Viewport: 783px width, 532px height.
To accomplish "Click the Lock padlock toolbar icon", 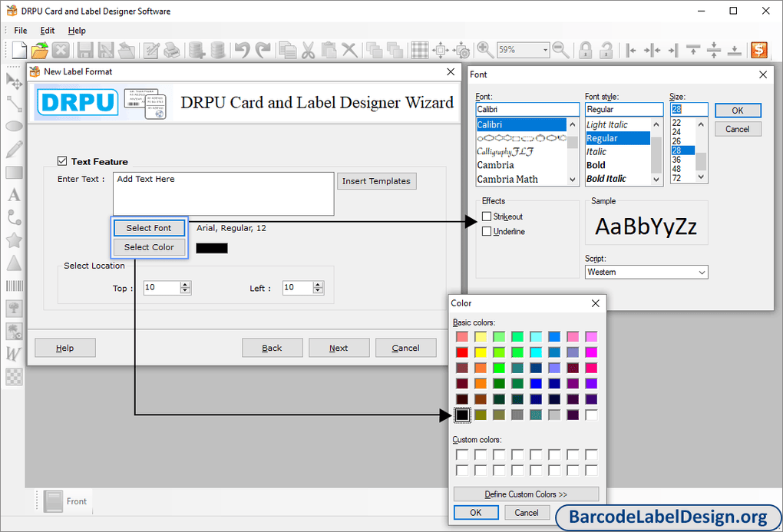I will [x=586, y=50].
